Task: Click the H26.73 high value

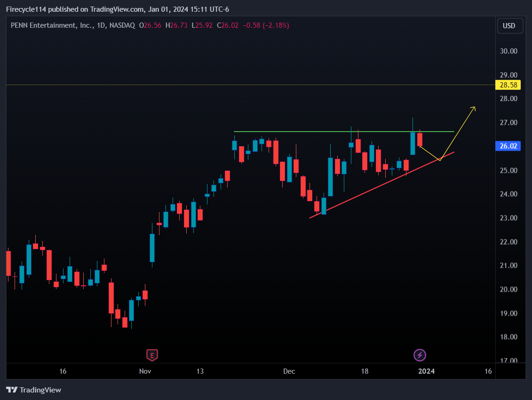Action: [176, 25]
